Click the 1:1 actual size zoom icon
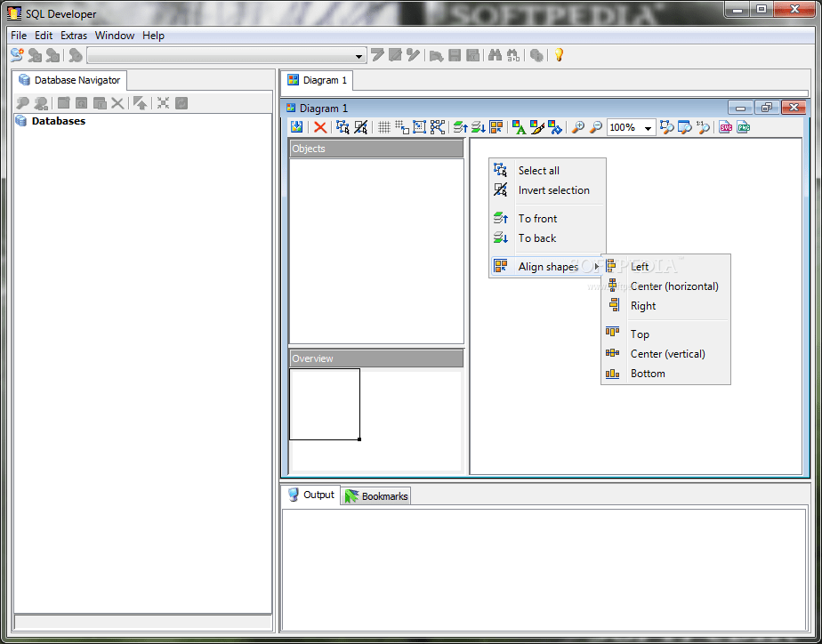Viewport: 822px width, 644px height. coord(703,127)
